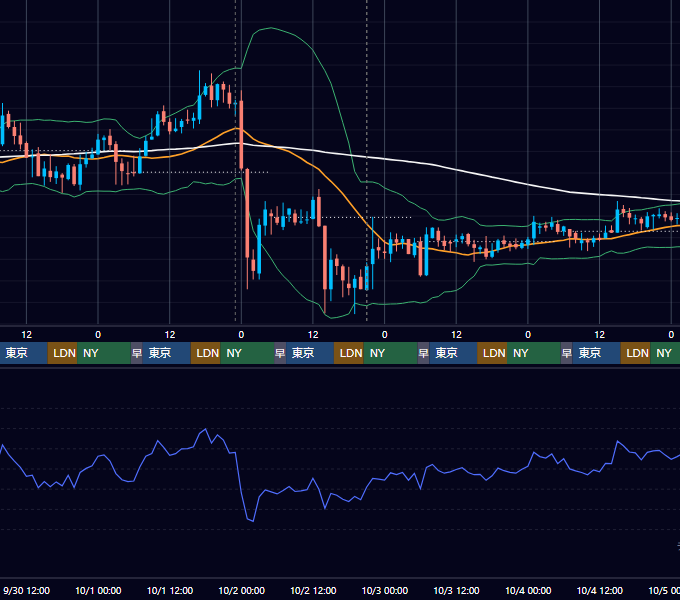The image size is (680, 600).
Task: Click the LDN session block on 10/2
Action: [x=349, y=353]
